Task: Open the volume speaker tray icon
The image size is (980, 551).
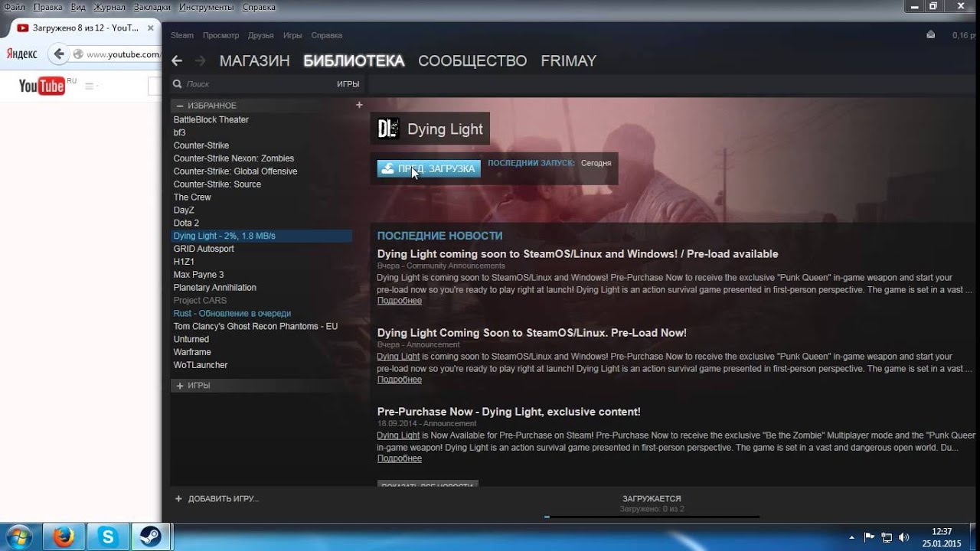Action: 904,537
